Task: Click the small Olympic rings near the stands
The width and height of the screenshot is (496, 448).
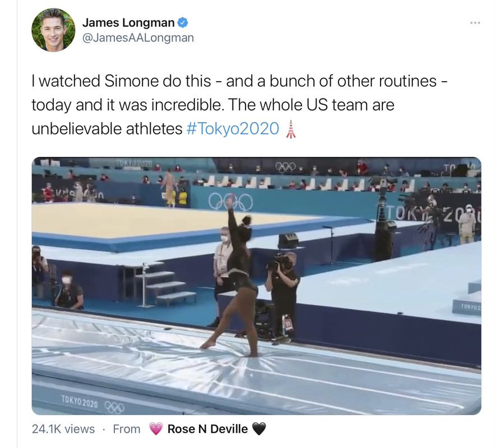Action: point(285,167)
